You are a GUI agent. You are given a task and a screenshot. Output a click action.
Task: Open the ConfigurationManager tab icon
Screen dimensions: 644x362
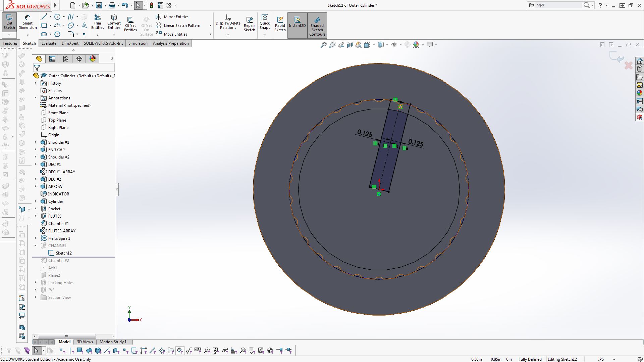66,59
